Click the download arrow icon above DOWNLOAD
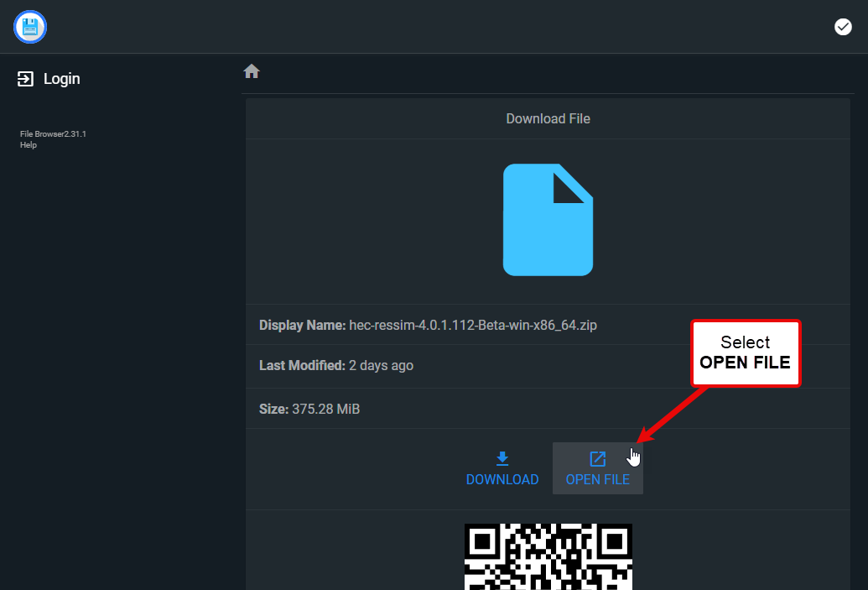The height and width of the screenshot is (590, 868). [x=502, y=459]
